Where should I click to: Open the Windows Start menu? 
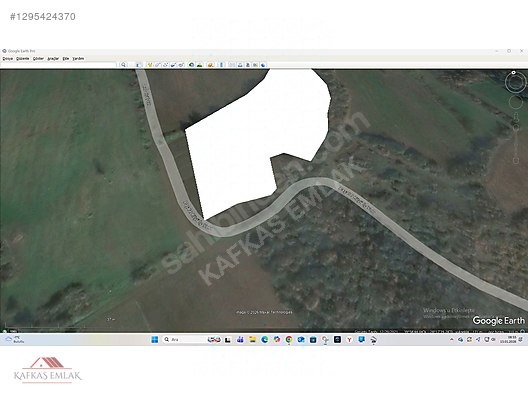(155, 339)
